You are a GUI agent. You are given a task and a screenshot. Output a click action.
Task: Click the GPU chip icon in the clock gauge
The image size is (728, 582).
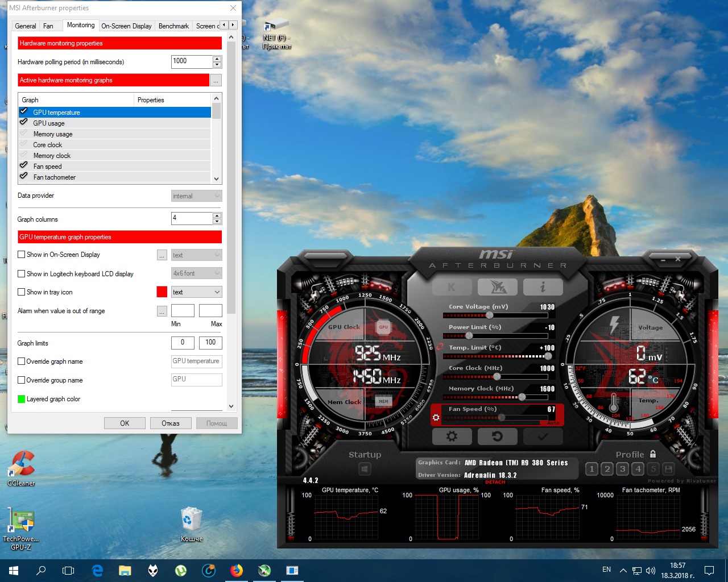coord(383,327)
